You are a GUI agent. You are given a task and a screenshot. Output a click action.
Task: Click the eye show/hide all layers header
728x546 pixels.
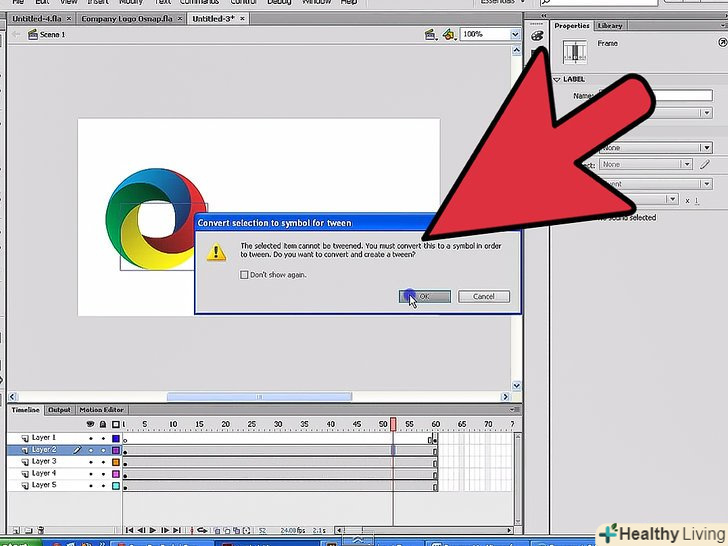pos(91,424)
